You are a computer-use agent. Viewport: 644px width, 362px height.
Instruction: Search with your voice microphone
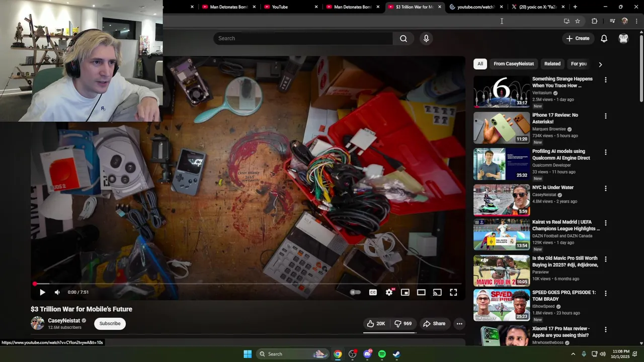426,38
